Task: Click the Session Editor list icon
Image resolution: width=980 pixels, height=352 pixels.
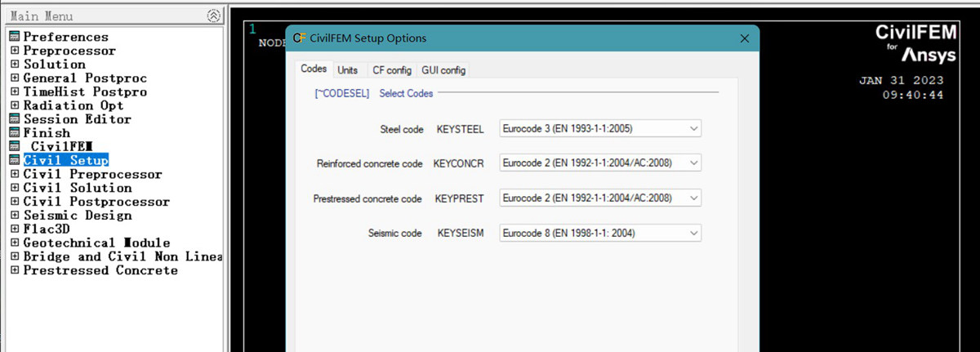Action: [14, 119]
